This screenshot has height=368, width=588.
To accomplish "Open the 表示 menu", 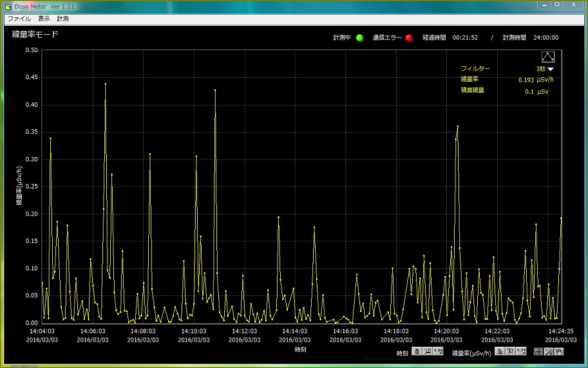I will pyautogui.click(x=44, y=19).
